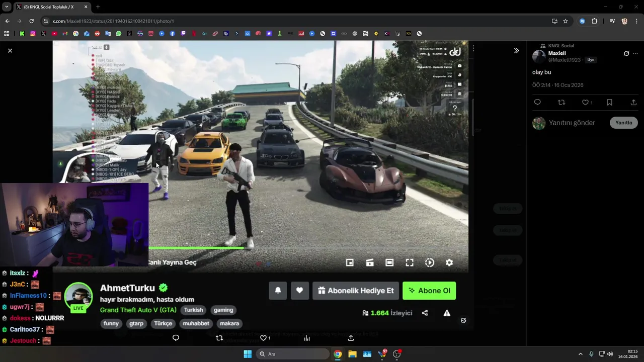Open the KNGL Social community link
This screenshot has width=644, height=362.
(561, 46)
